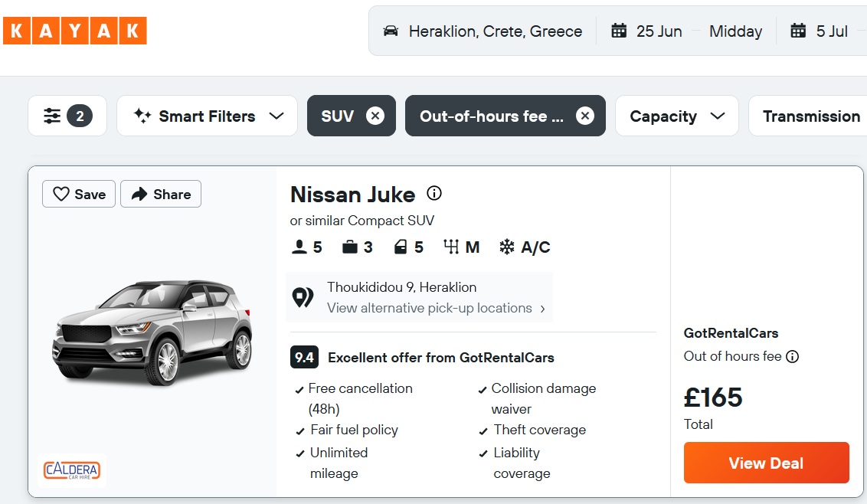This screenshot has width=867, height=504.
Task: Remove the SUV filter chip
Action: click(375, 116)
